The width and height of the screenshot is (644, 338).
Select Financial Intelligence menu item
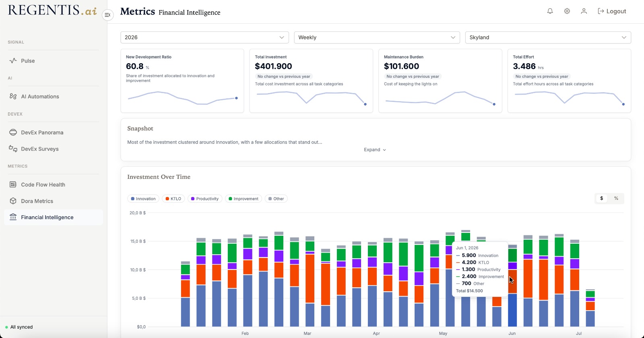(x=53, y=217)
